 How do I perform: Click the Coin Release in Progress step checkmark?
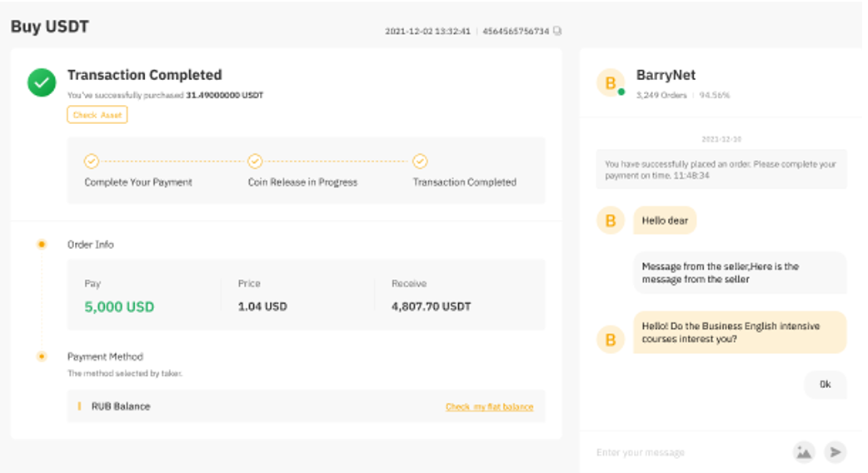point(255,162)
